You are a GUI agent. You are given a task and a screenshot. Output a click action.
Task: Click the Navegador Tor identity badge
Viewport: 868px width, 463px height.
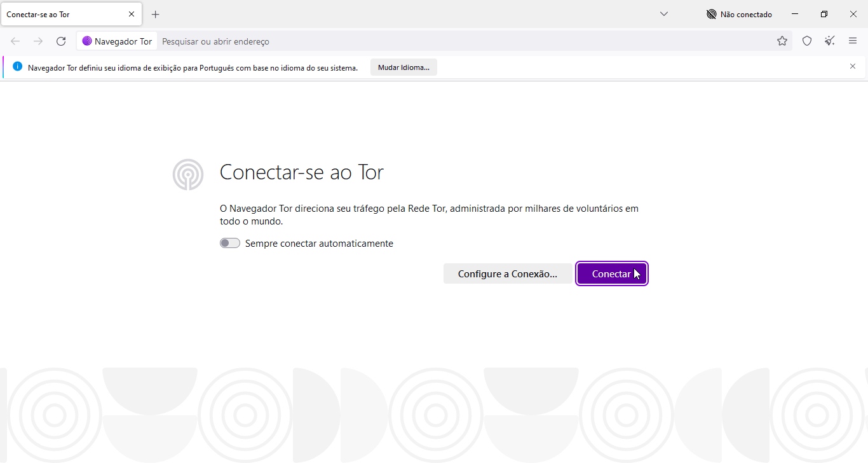coord(118,41)
